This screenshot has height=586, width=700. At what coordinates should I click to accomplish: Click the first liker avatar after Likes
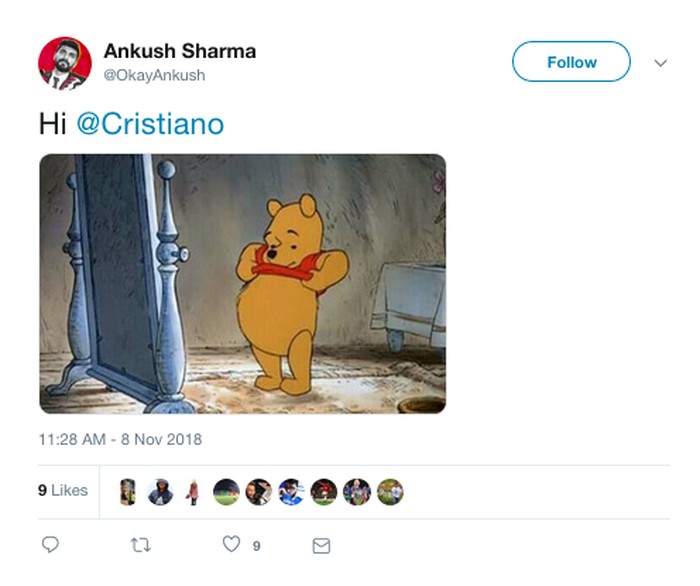pos(128,491)
